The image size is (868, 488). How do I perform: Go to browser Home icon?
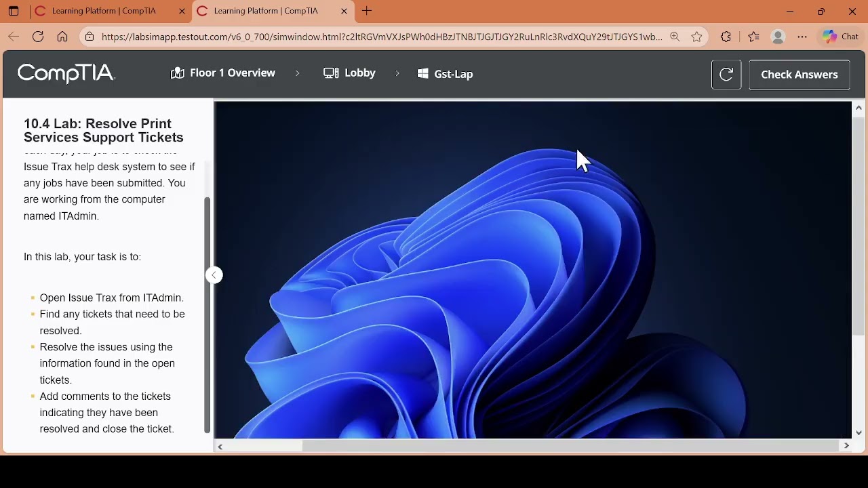62,37
